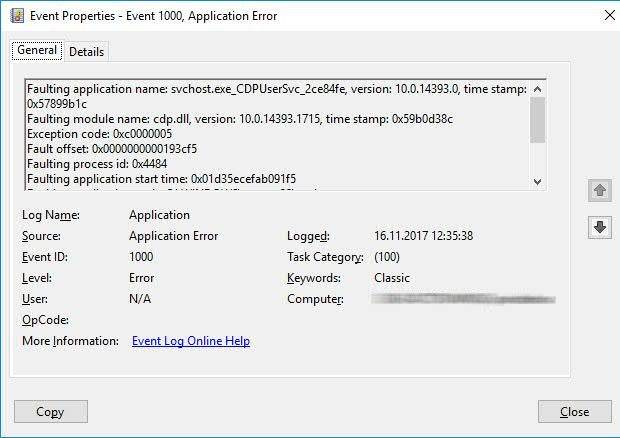Go to next event with down arrow
Viewport: 620px width, 438px height.
click(x=599, y=227)
